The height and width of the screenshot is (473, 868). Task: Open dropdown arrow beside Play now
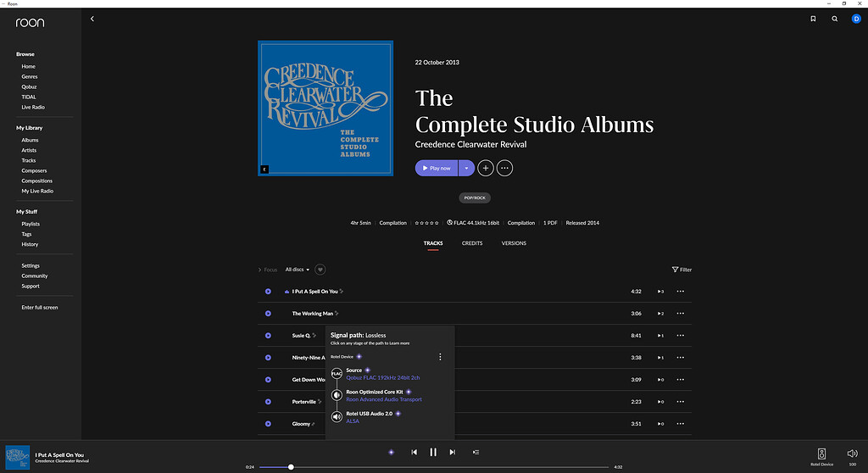466,168
